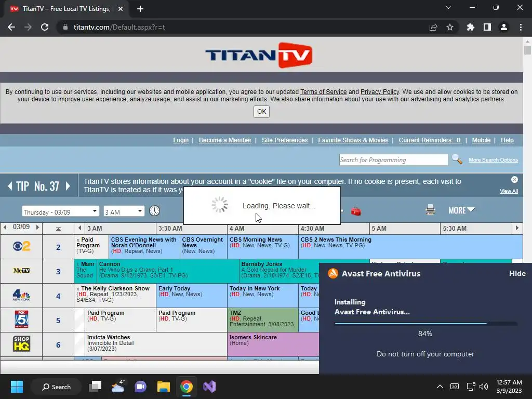The width and height of the screenshot is (532, 399).
Task: Expand the MORE menu
Action: pyautogui.click(x=461, y=210)
